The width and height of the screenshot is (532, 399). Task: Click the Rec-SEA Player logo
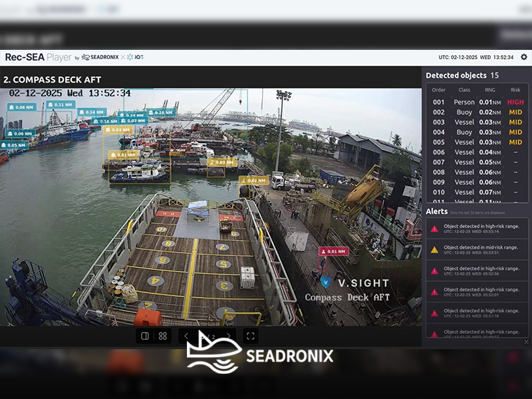click(x=39, y=57)
